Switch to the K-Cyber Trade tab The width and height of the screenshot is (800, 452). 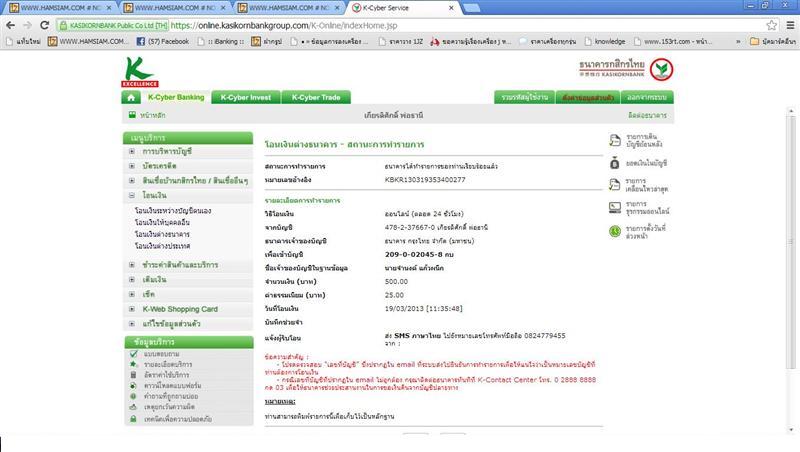(x=316, y=97)
